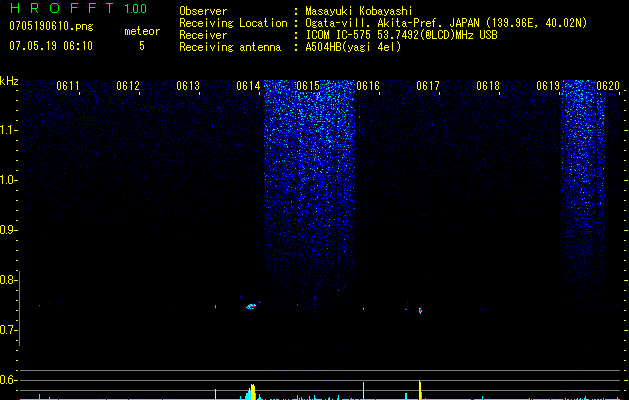The image size is (629, 400).
Task: Click the yellow intensity peak below 0614 echo
Action: [x=252, y=392]
